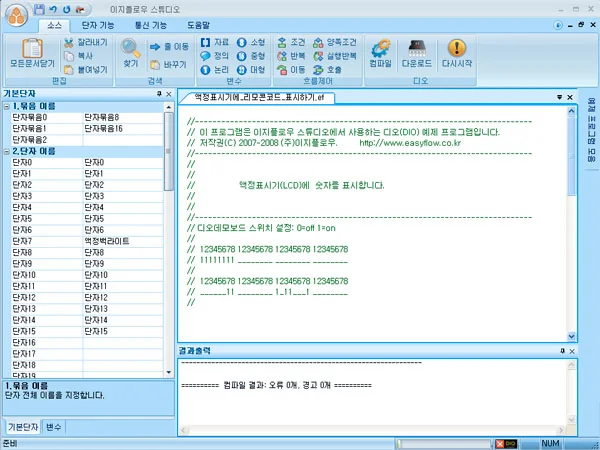The width and height of the screenshot is (600, 450).
Task: Click the save disk icon in title bar
Action: tap(39, 9)
